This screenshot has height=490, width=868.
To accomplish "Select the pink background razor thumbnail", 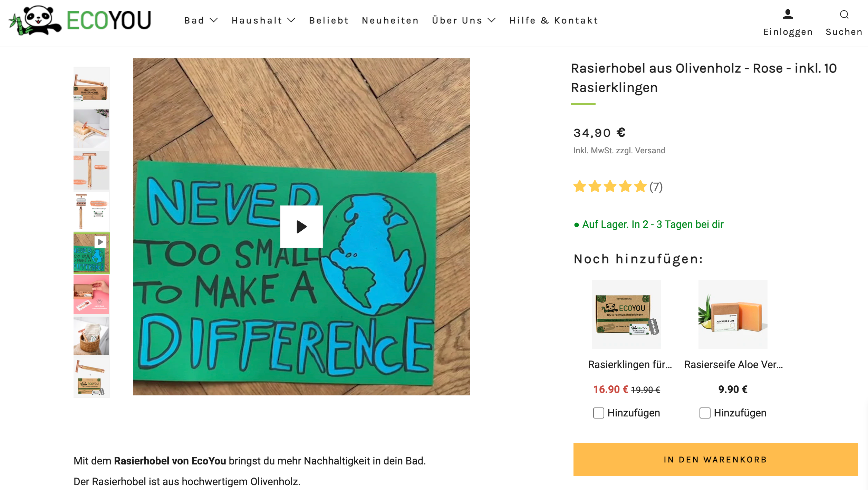I will 91,295.
